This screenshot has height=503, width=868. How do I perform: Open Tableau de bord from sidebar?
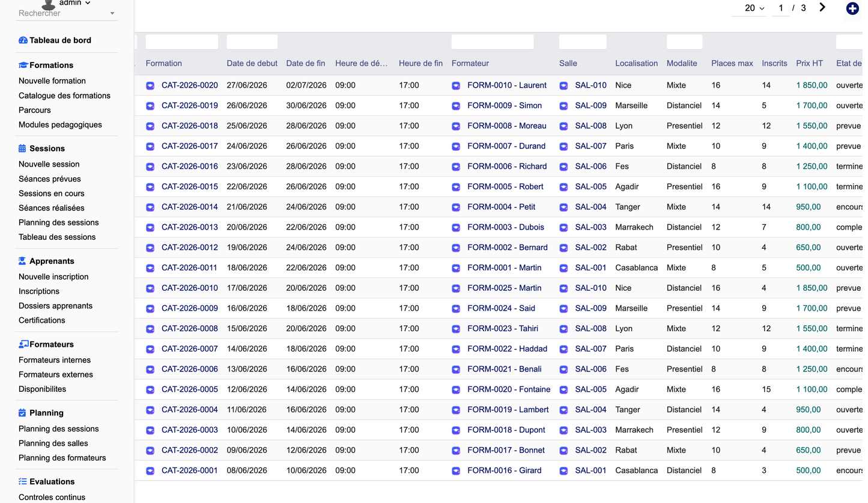60,40
